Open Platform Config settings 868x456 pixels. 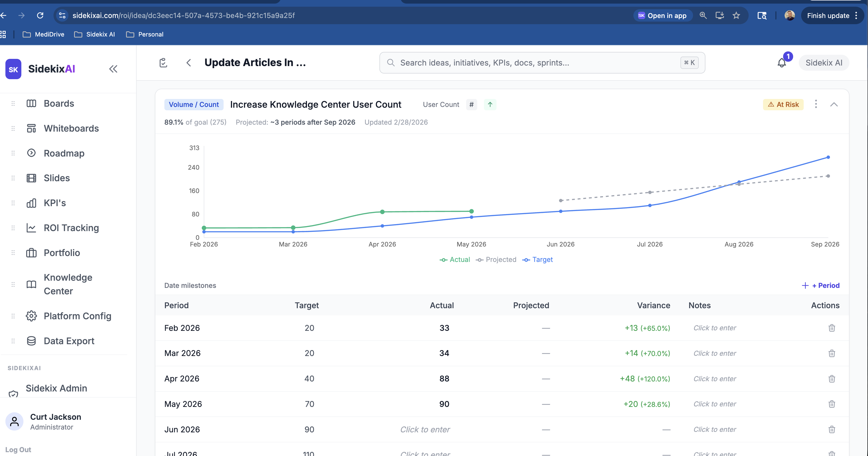pyautogui.click(x=77, y=316)
